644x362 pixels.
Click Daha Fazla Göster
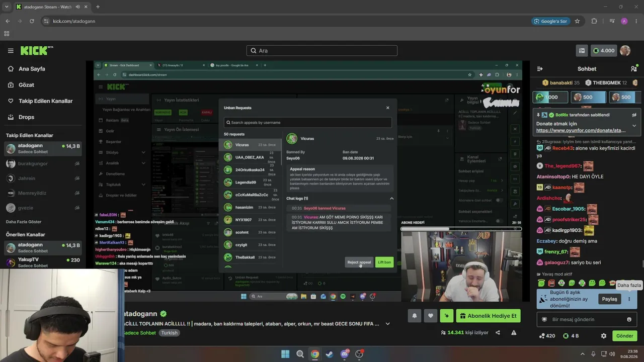point(24,222)
